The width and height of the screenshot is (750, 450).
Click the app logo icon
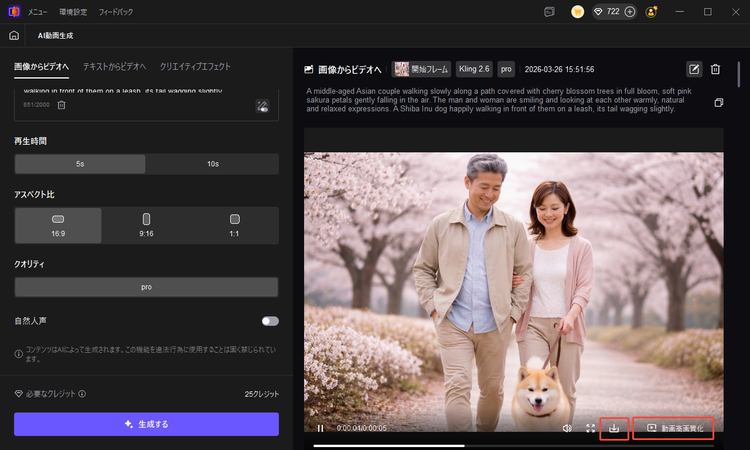14,11
